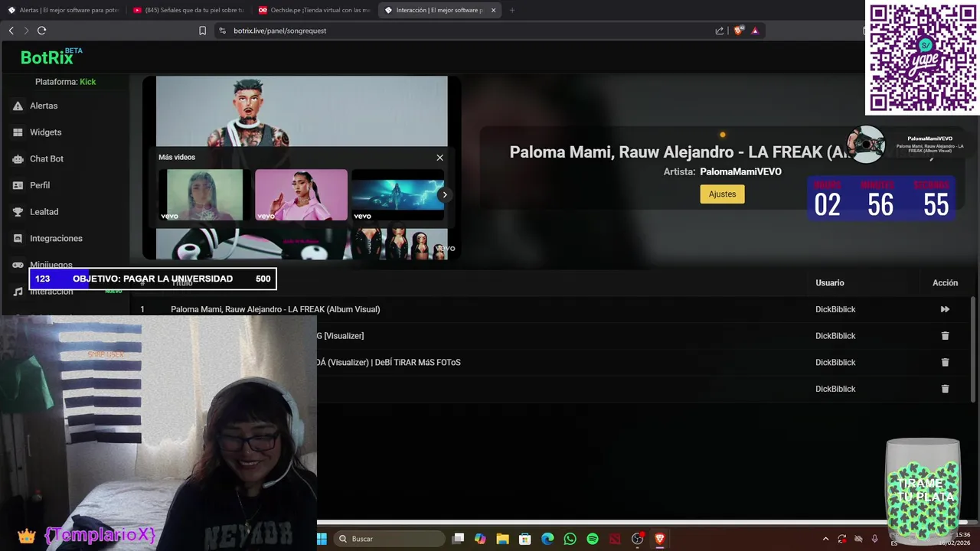This screenshot has height=551, width=980.
Task: Click the Acción column header
Action: pos(945,283)
